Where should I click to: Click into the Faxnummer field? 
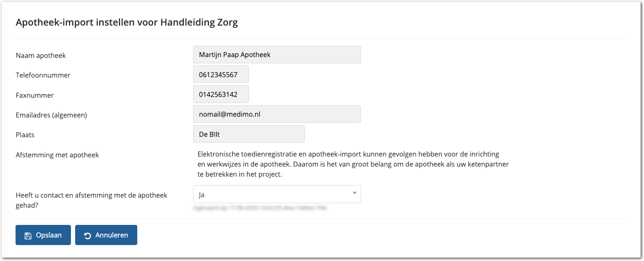[221, 94]
